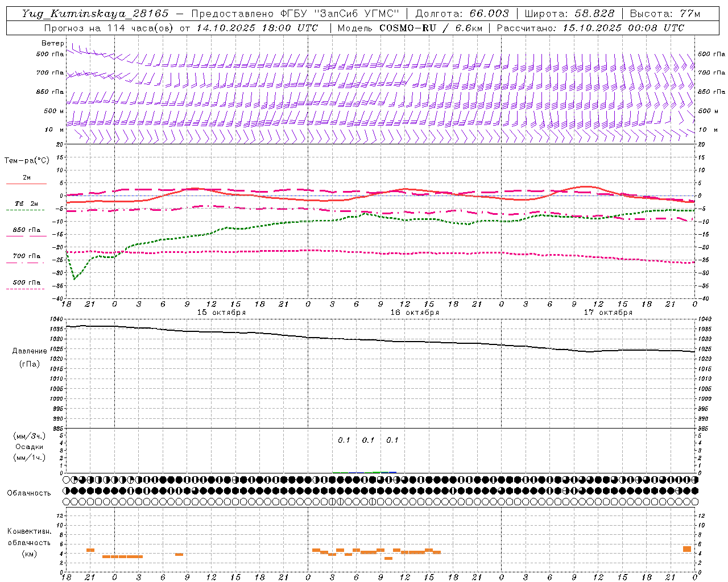Click the left 850 гПа wind level label
Image resolution: width=728 pixels, height=582 pixels.
pyautogui.click(x=50, y=92)
